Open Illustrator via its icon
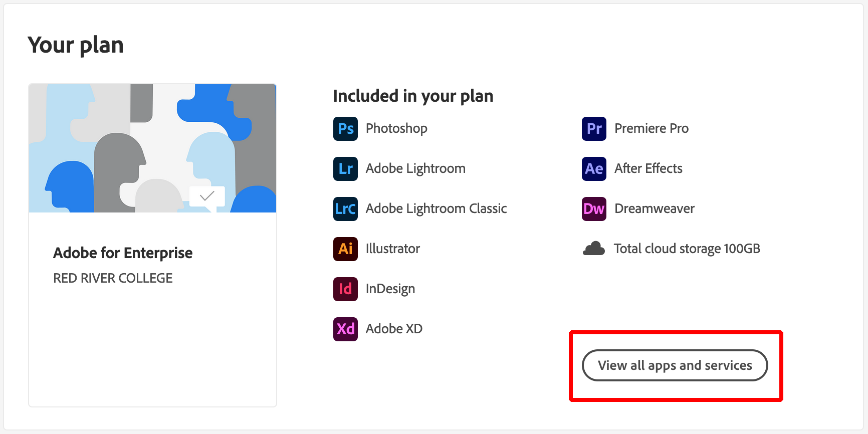Screen dimensions: 868x434 click(345, 249)
